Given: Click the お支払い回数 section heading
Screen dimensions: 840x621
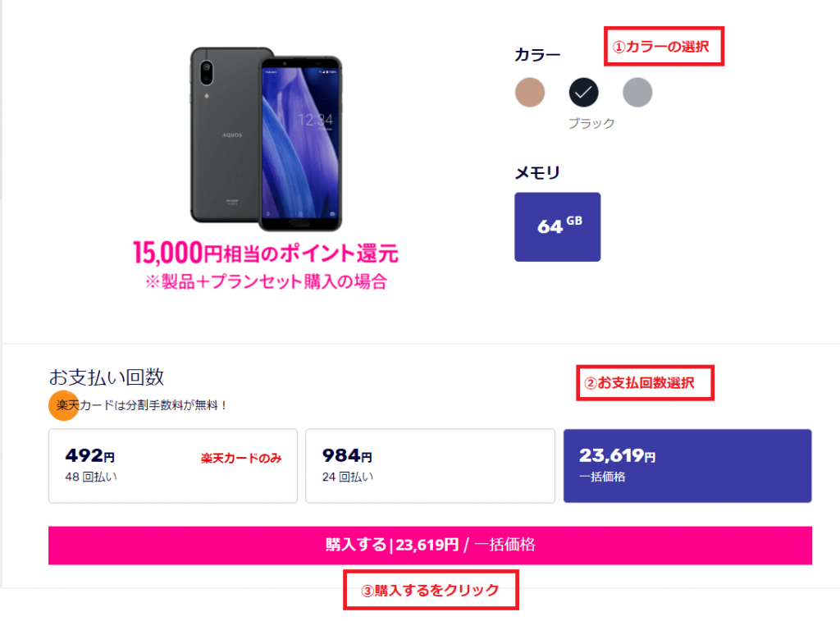Looking at the screenshot, I should 106,377.
